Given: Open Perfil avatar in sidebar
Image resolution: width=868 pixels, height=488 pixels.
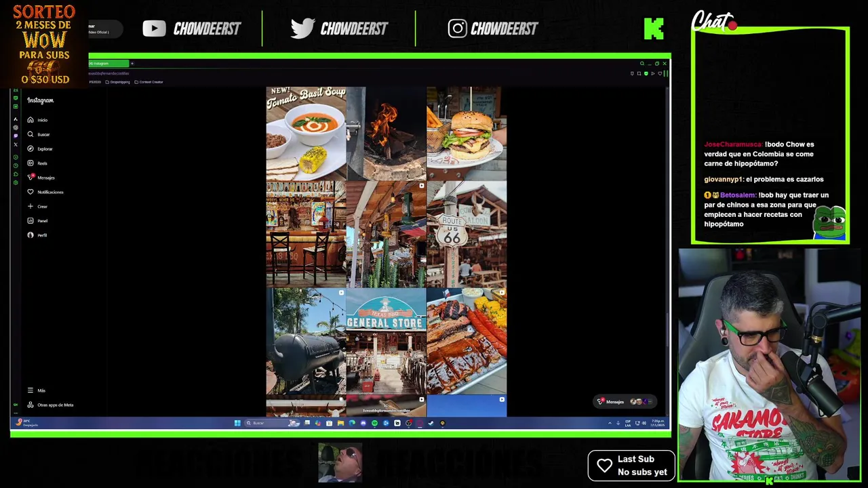Looking at the screenshot, I should pos(31,235).
